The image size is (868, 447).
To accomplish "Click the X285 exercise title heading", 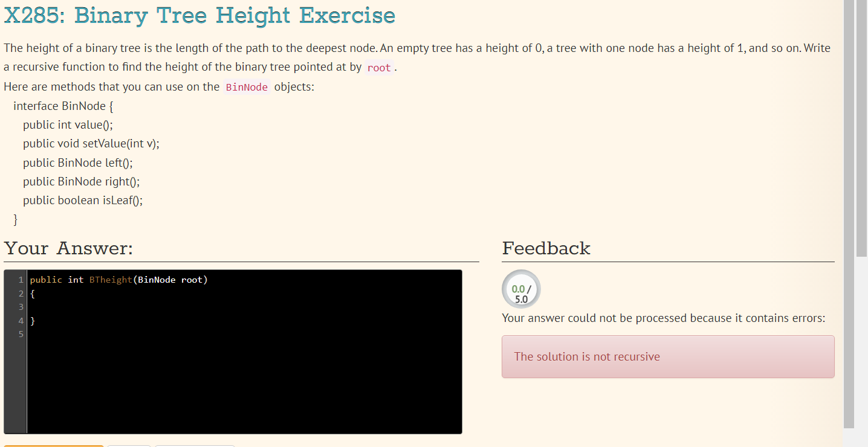I will click(199, 16).
